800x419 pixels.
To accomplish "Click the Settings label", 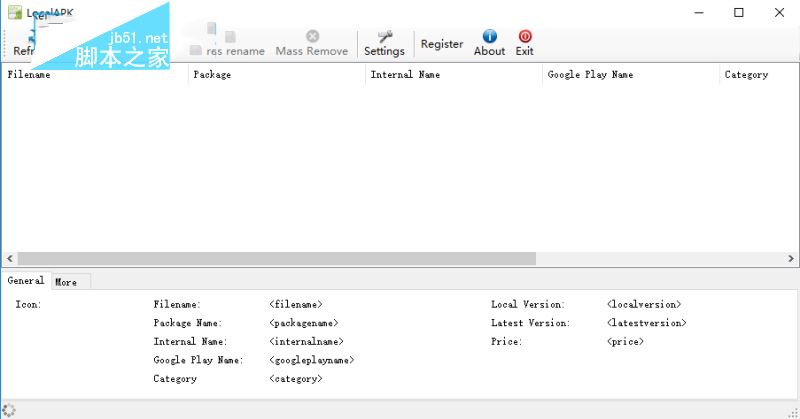I will 384,51.
